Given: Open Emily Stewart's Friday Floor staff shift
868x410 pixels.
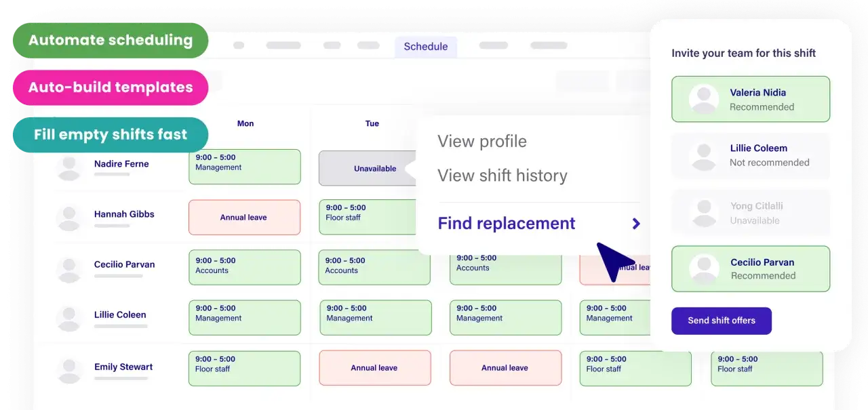Looking at the screenshot, I should 767,368.
